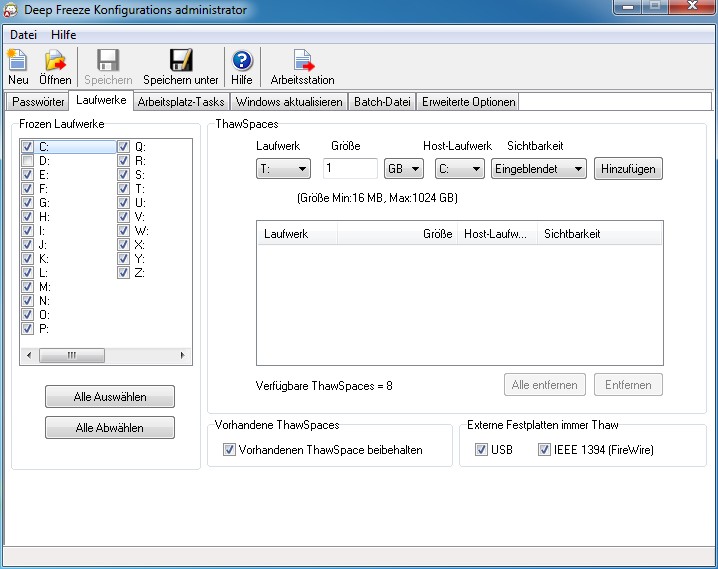
Task: Sort by the Größe column header
Action: click(397, 234)
